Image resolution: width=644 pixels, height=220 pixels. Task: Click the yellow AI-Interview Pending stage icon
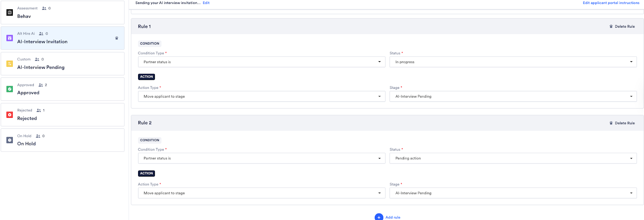(x=10, y=64)
